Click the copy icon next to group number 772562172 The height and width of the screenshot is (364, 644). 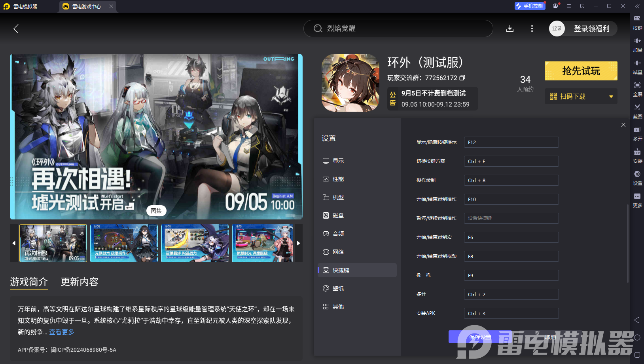point(462,78)
